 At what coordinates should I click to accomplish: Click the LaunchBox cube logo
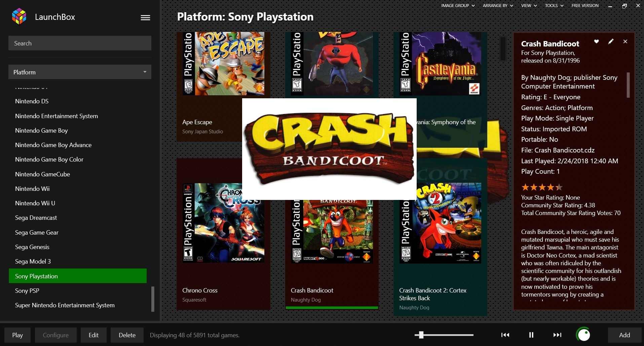[19, 16]
